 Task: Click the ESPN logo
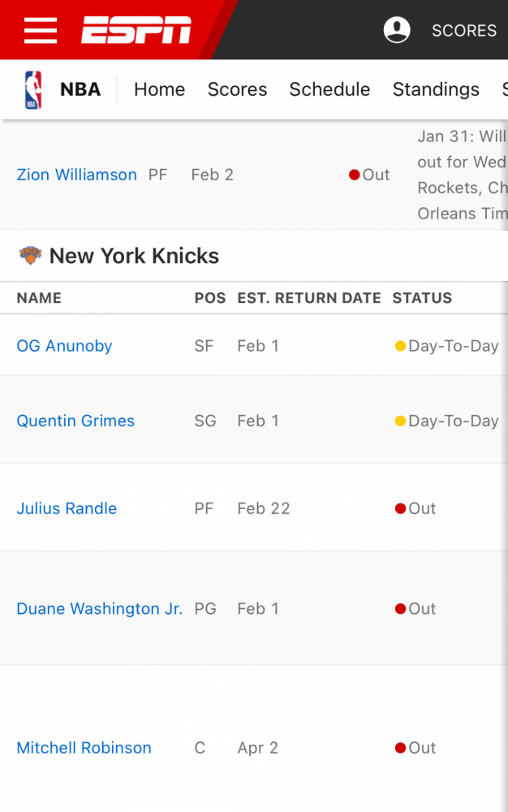[136, 30]
